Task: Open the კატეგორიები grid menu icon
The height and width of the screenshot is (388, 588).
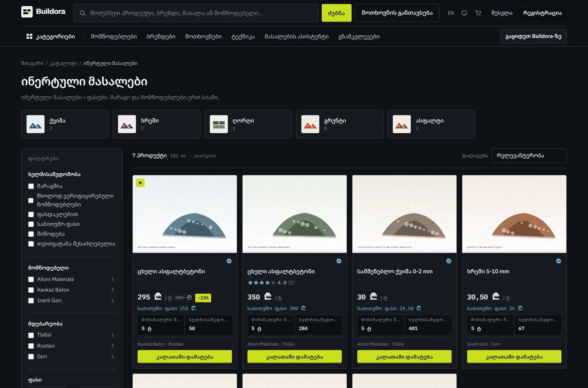Action: click(x=29, y=36)
